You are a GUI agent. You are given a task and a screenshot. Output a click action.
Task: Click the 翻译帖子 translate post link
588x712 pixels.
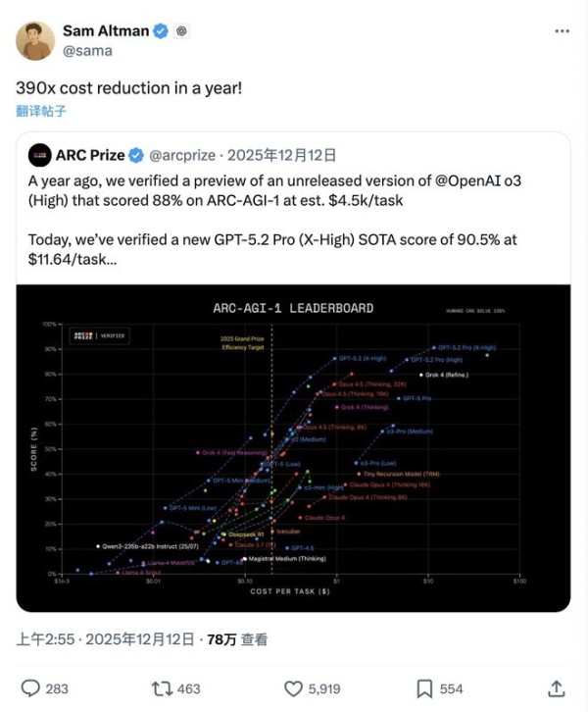41,110
